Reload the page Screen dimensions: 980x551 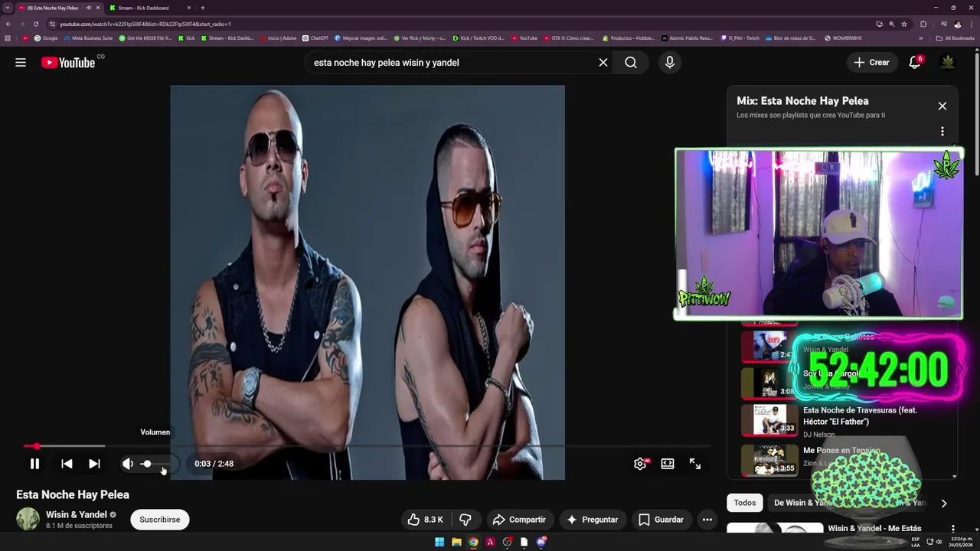[35, 24]
